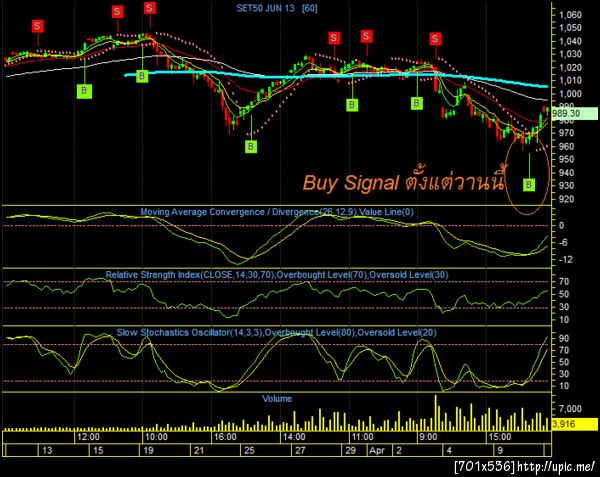Select the date 4 cell on the date axis
The image size is (600, 477).
(468, 450)
